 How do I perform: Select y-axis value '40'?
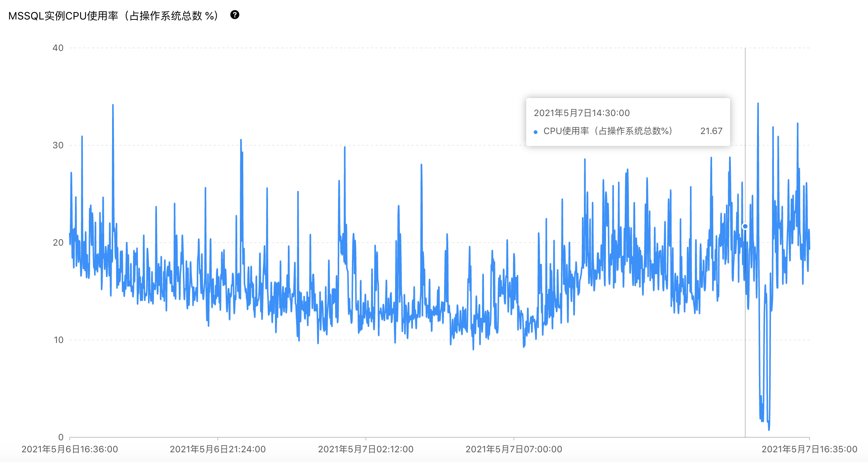tap(58, 48)
